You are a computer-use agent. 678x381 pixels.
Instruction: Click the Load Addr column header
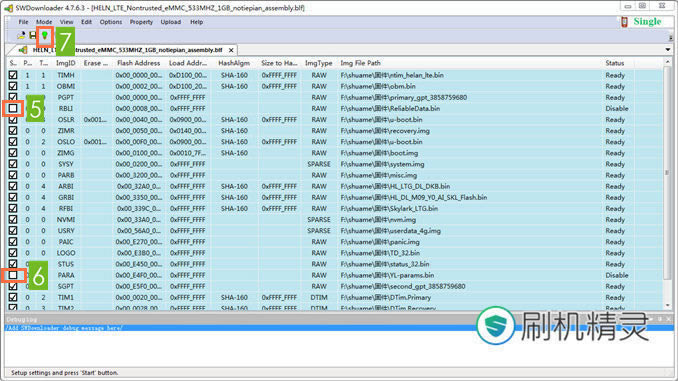pyautogui.click(x=189, y=63)
